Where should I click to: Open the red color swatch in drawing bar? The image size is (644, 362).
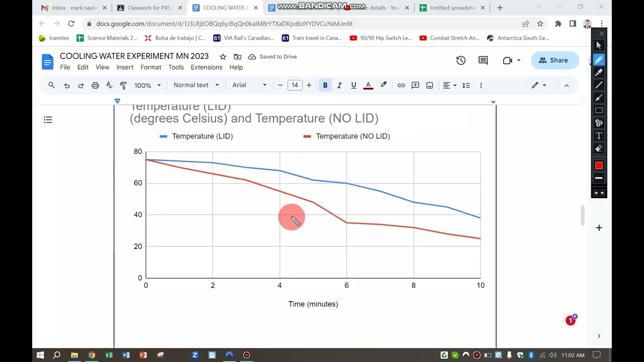pyautogui.click(x=599, y=165)
